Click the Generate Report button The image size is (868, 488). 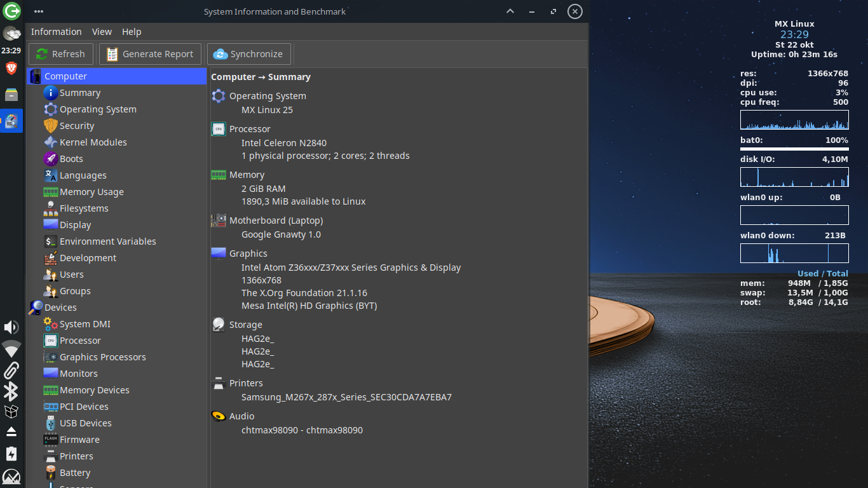[150, 54]
